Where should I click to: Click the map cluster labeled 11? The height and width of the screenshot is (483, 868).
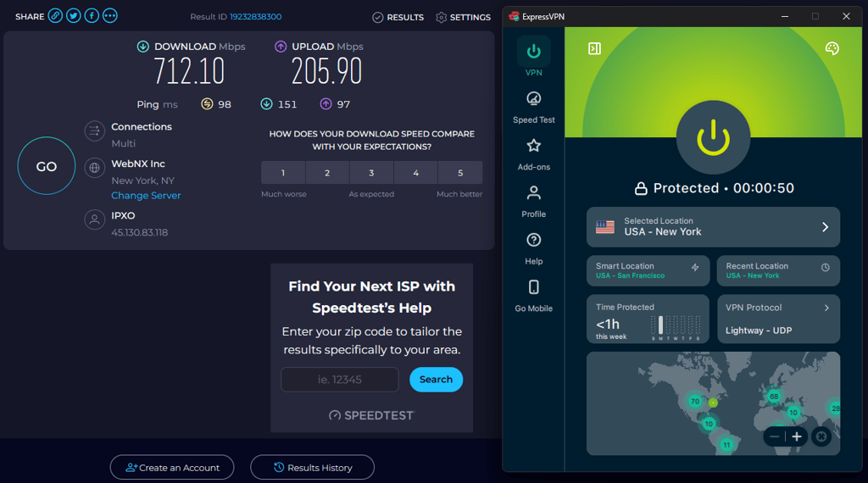726,444
